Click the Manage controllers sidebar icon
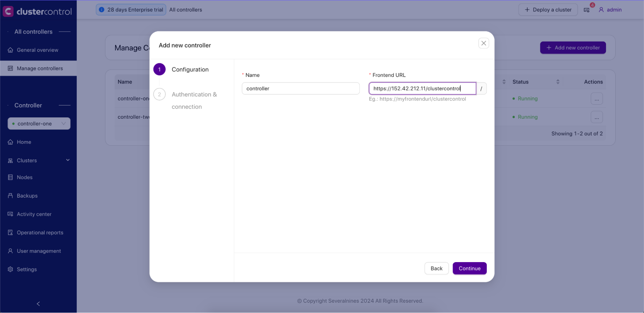 click(x=10, y=68)
